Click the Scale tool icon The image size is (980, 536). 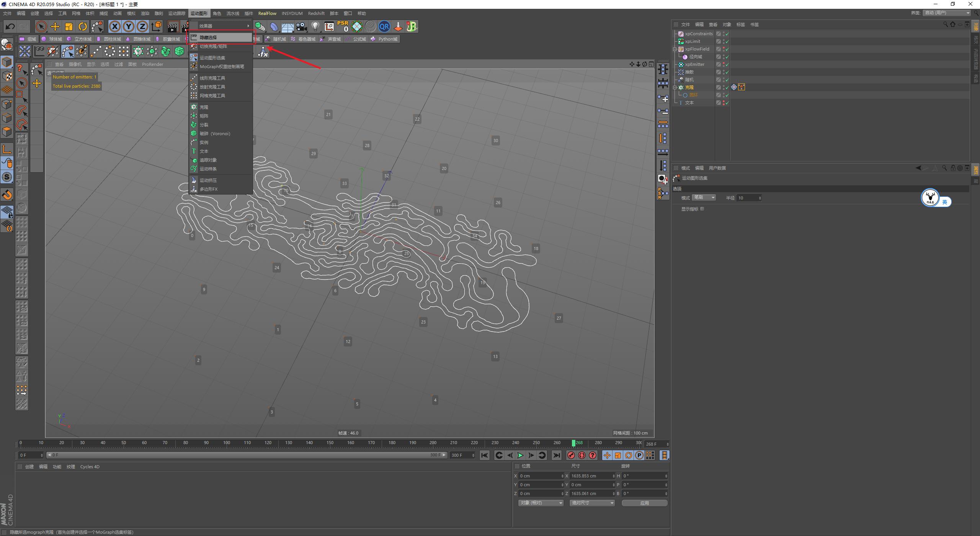point(69,26)
